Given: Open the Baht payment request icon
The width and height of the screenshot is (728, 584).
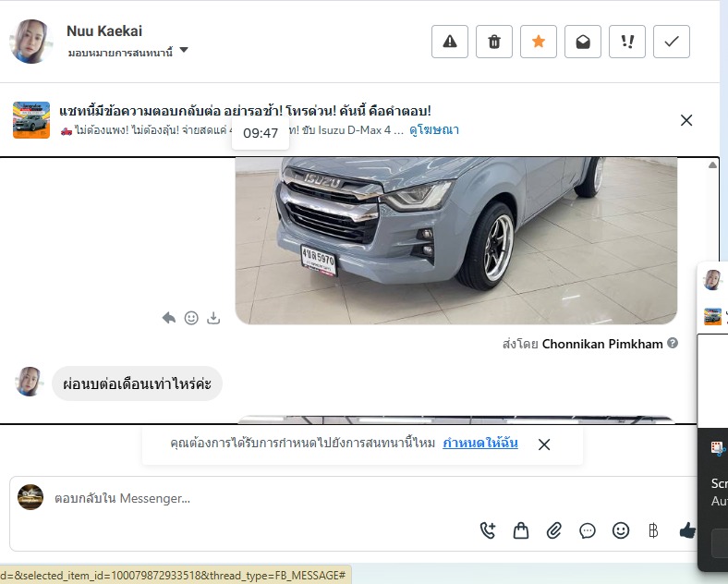Looking at the screenshot, I should pos(653,530).
